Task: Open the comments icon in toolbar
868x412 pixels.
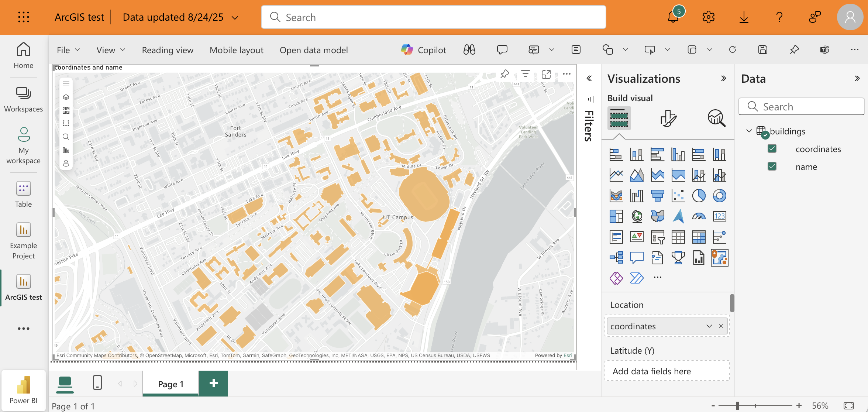Action: pyautogui.click(x=502, y=50)
